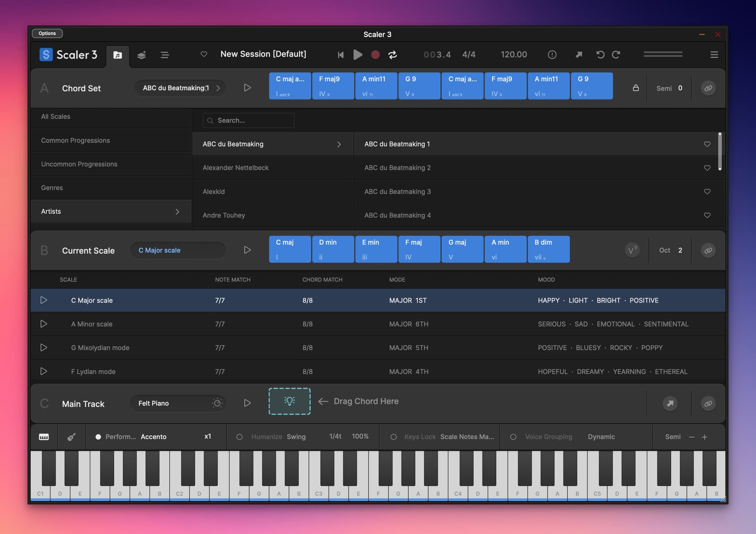Select the B dim scale chord pad
Screen dimensions: 756x534
[x=548, y=249]
